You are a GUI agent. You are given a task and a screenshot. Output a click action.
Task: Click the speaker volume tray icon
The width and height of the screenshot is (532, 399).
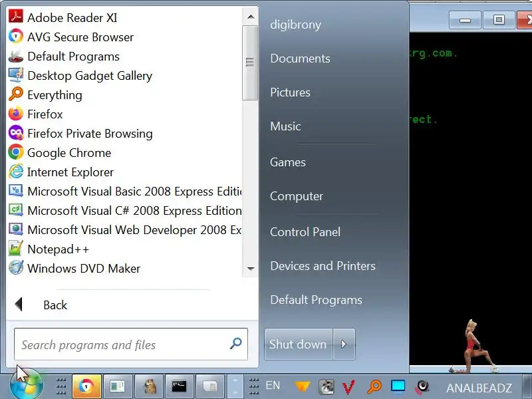[422, 387]
